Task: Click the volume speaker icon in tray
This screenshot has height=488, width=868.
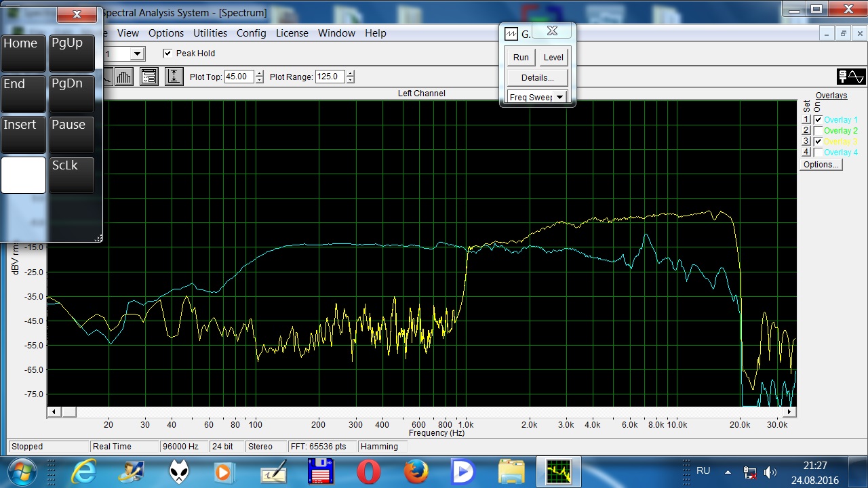Action: (x=770, y=472)
